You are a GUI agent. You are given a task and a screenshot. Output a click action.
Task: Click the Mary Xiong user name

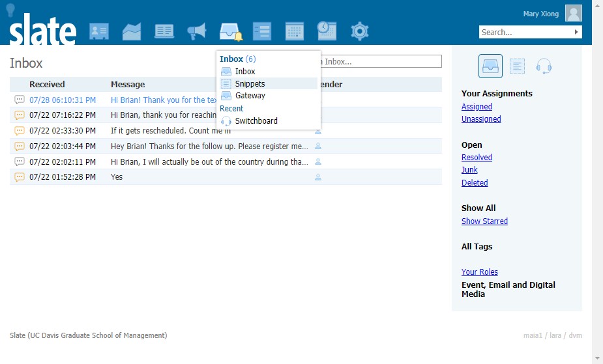click(540, 14)
